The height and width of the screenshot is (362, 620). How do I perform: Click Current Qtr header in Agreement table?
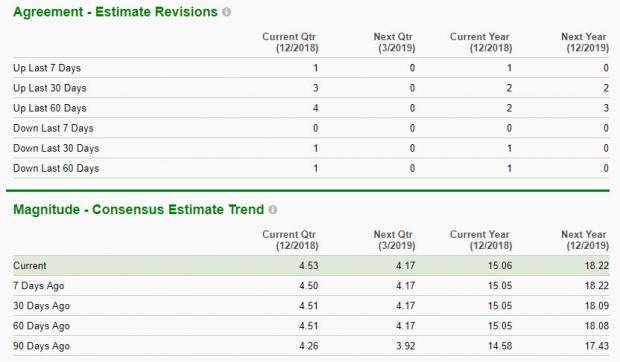290,42
